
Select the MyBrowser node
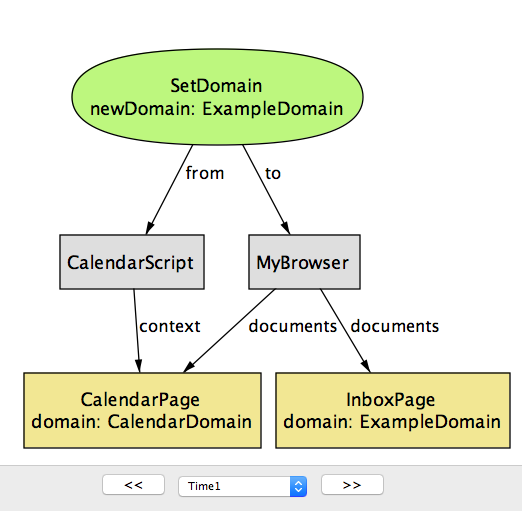pyautogui.click(x=304, y=262)
